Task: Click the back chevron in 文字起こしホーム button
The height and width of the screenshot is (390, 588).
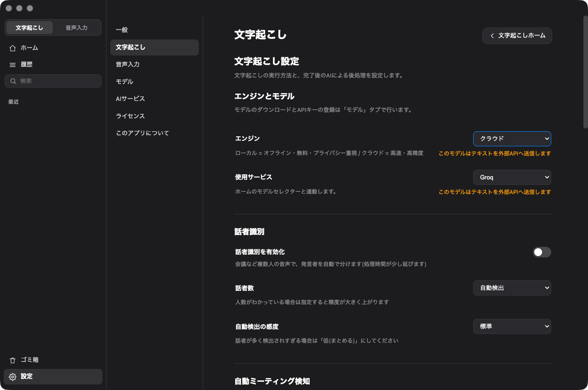Action: (x=492, y=36)
